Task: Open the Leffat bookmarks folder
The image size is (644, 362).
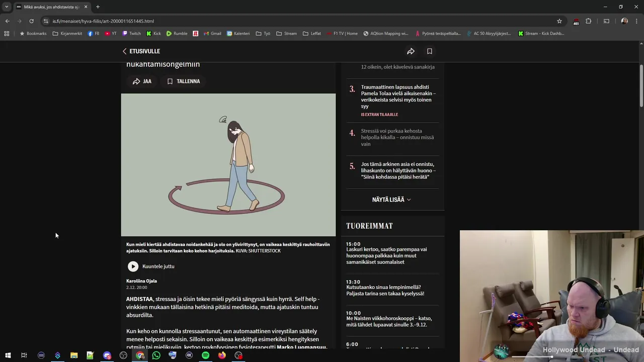Action: point(312,34)
